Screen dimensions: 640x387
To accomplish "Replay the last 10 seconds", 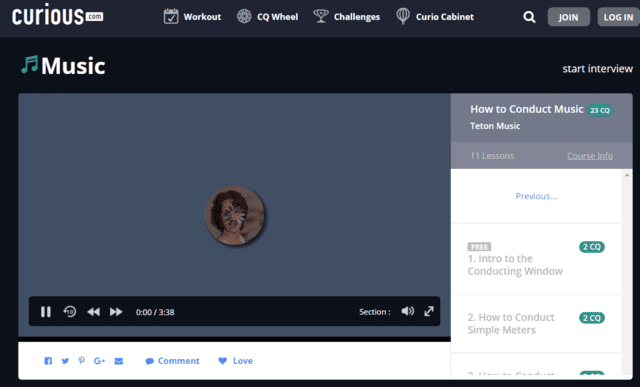I will [x=69, y=311].
